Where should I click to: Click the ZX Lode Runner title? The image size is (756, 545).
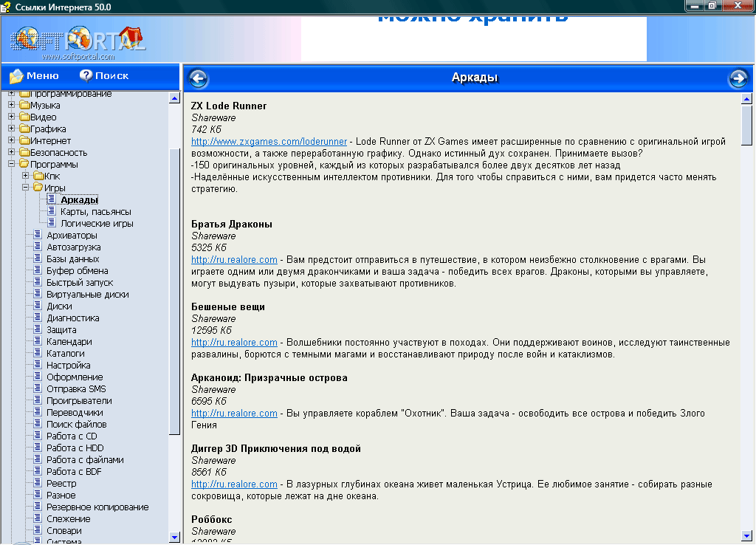click(x=229, y=106)
